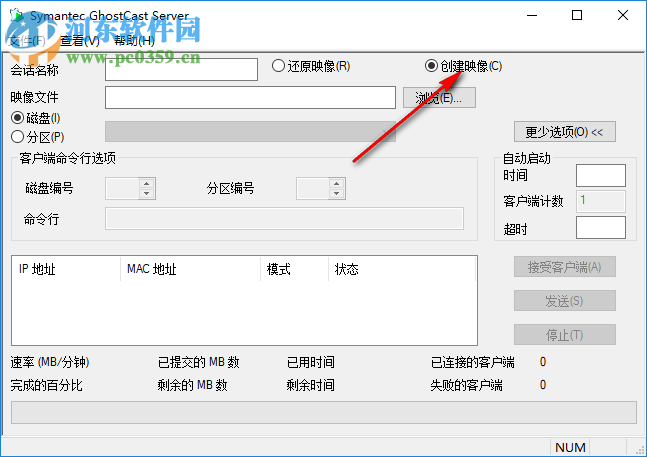Select the 还原映像(R) radio button
The width and height of the screenshot is (647, 457).
tap(311, 66)
